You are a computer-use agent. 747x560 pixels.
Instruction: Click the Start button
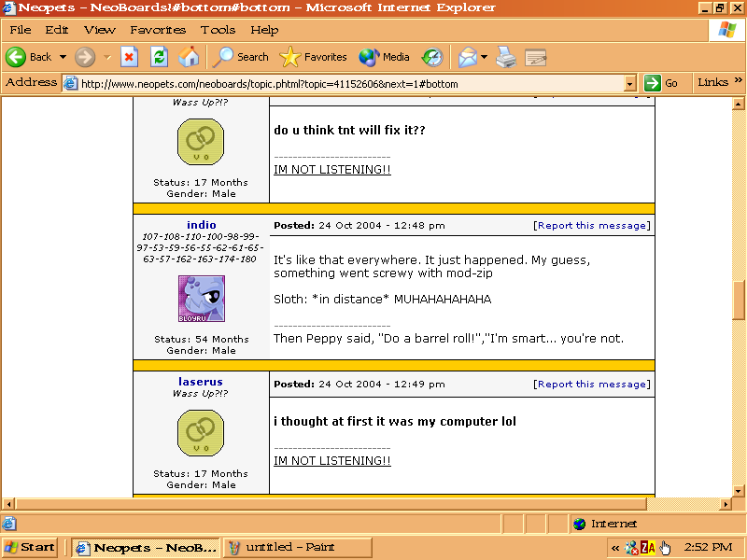[x=30, y=547]
